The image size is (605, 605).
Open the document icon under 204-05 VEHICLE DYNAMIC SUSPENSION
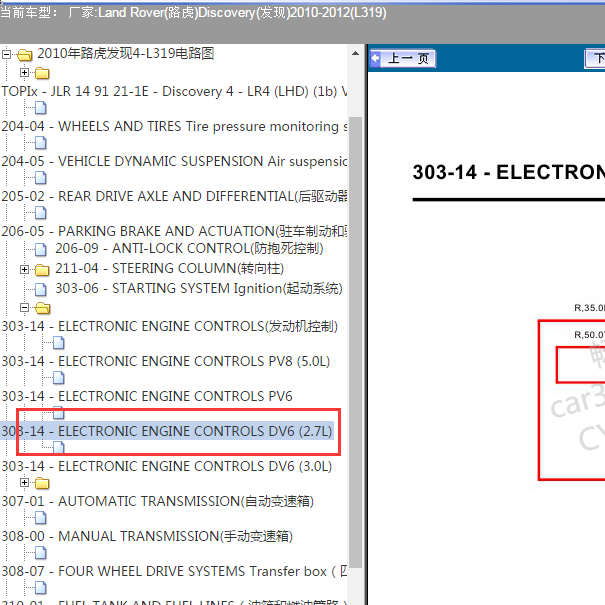point(41,178)
